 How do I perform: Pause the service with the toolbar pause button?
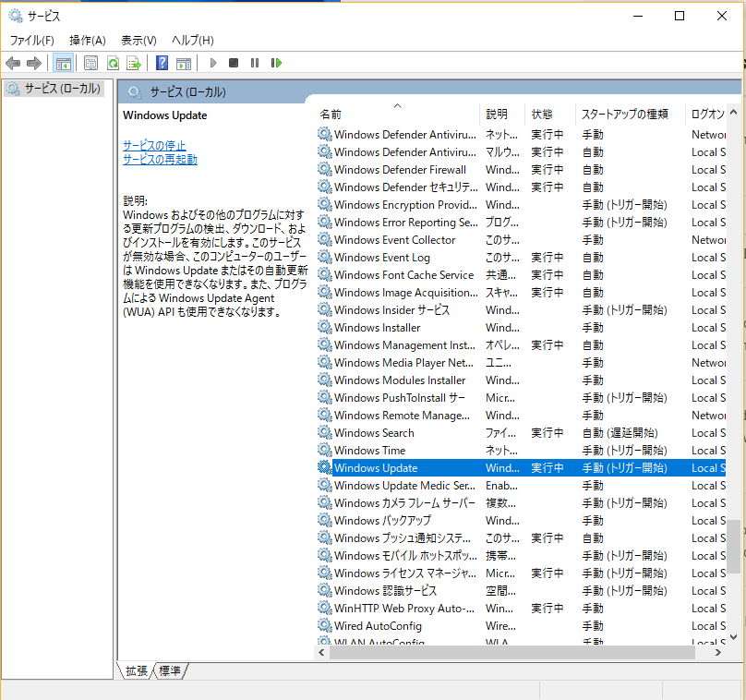pyautogui.click(x=255, y=63)
